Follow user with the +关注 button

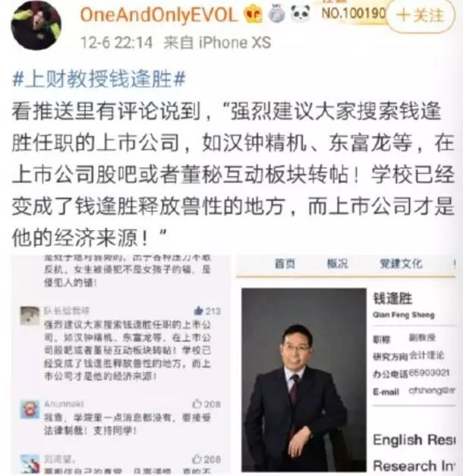tap(420, 15)
